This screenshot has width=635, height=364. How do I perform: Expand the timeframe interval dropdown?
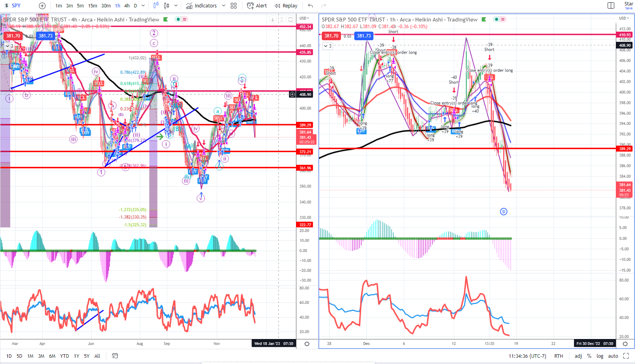143,5
